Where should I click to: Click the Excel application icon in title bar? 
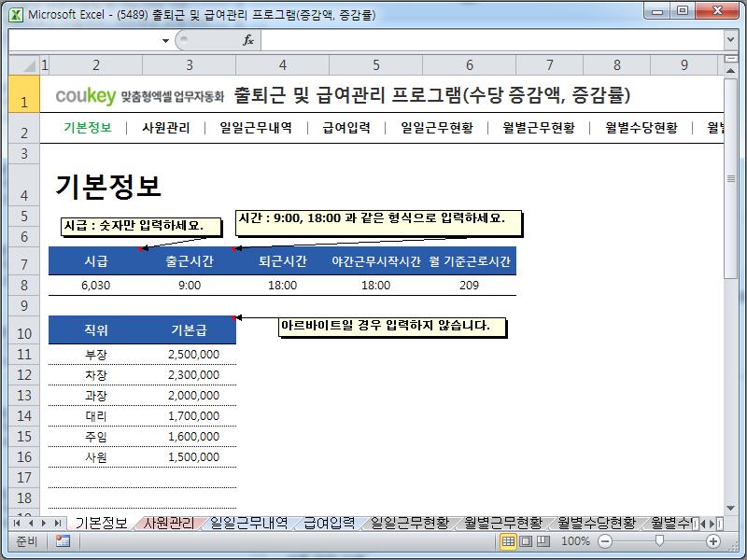tap(16, 15)
